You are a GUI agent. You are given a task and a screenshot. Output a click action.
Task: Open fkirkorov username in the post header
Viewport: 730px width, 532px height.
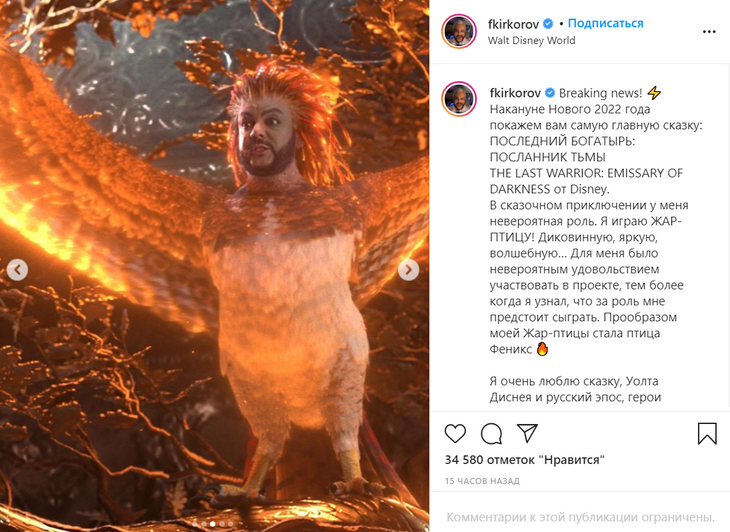514,24
